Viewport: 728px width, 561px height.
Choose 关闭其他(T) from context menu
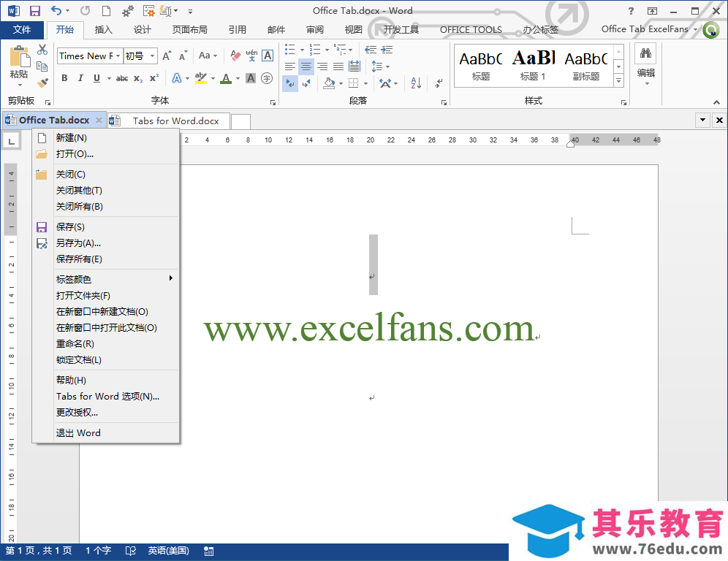click(x=106, y=190)
